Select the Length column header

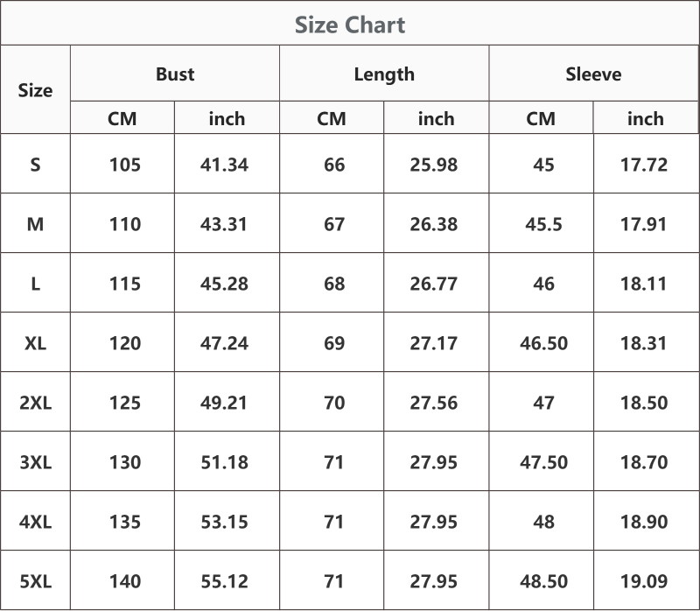[x=384, y=74]
